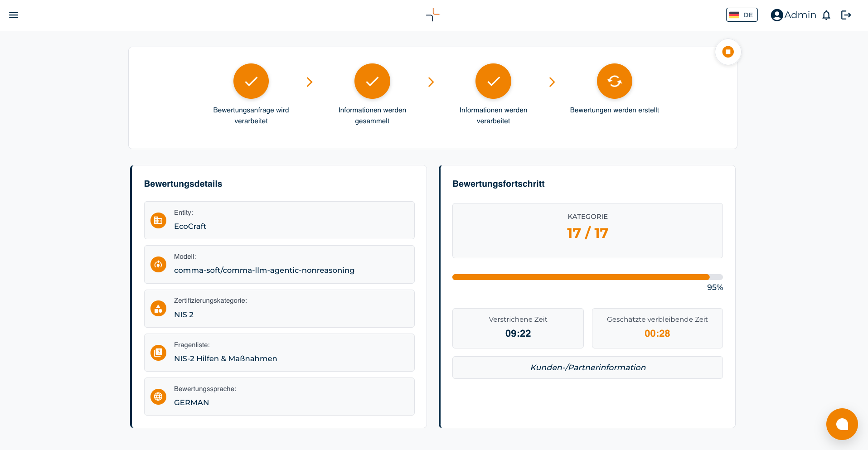Click the NIS-2 Hilfen & Maßnahmen field

tap(279, 353)
